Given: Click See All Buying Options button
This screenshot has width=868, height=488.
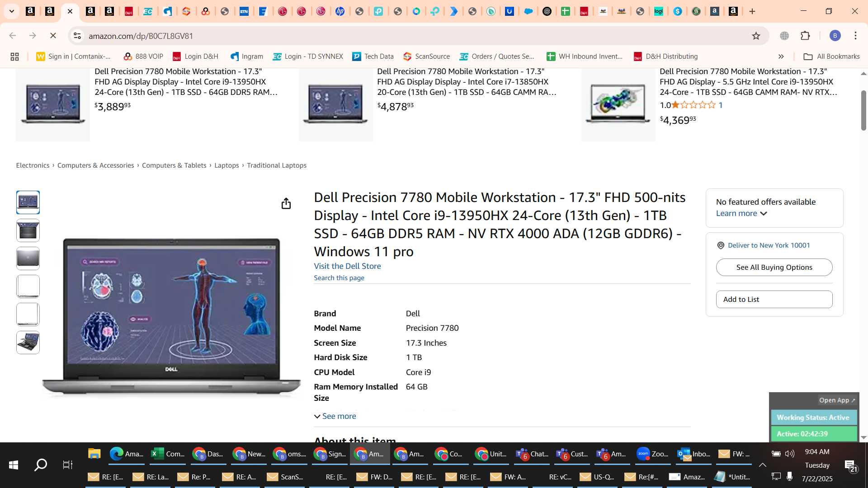Looking at the screenshot, I should coord(774,267).
